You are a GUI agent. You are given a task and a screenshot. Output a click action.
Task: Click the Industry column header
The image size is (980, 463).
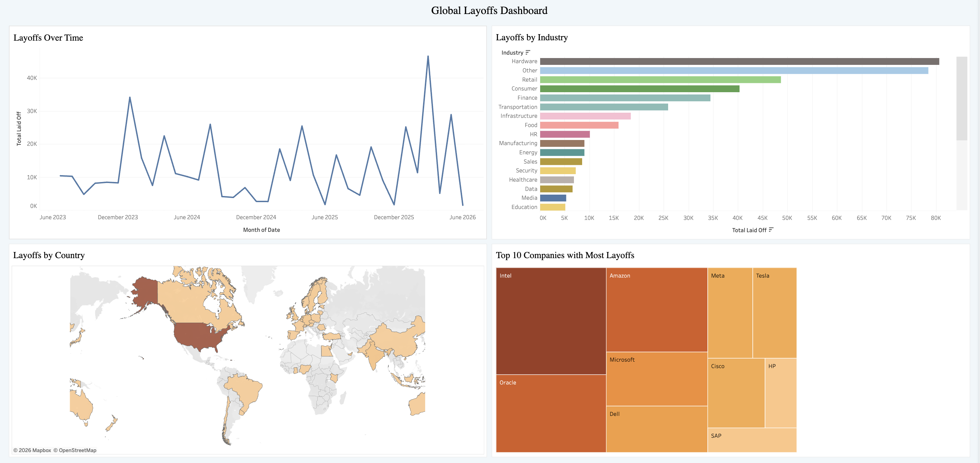click(x=512, y=53)
